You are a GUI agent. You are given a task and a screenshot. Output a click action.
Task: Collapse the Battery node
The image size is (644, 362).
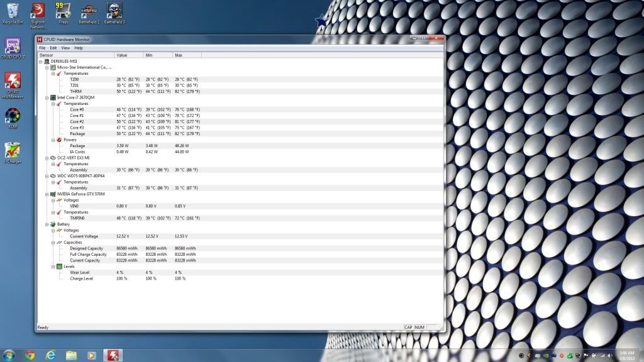click(x=47, y=224)
